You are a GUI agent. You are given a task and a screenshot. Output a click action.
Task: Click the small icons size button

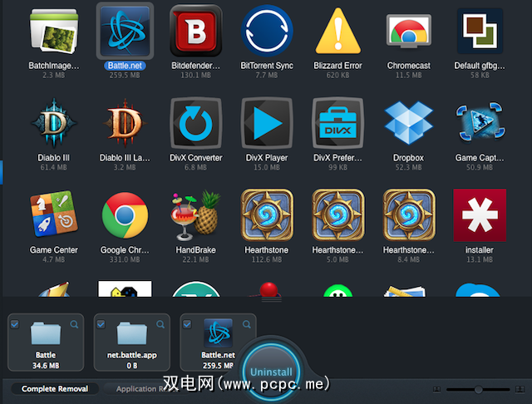(x=437, y=389)
